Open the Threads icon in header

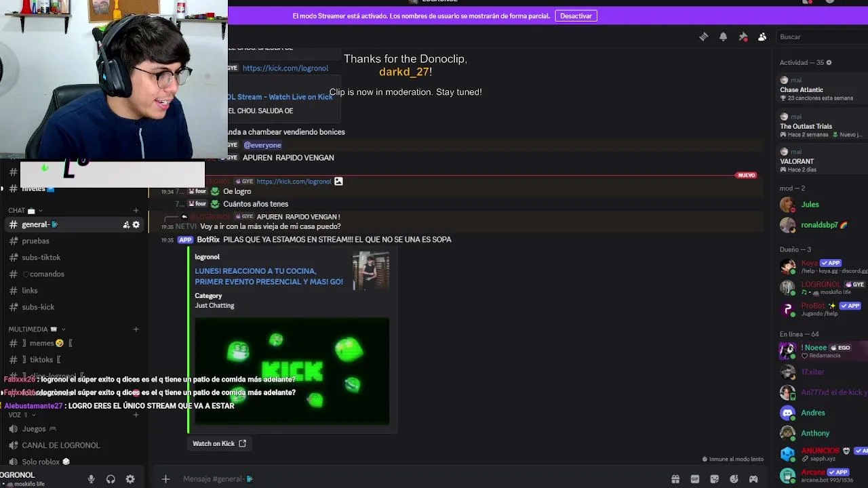704,37
